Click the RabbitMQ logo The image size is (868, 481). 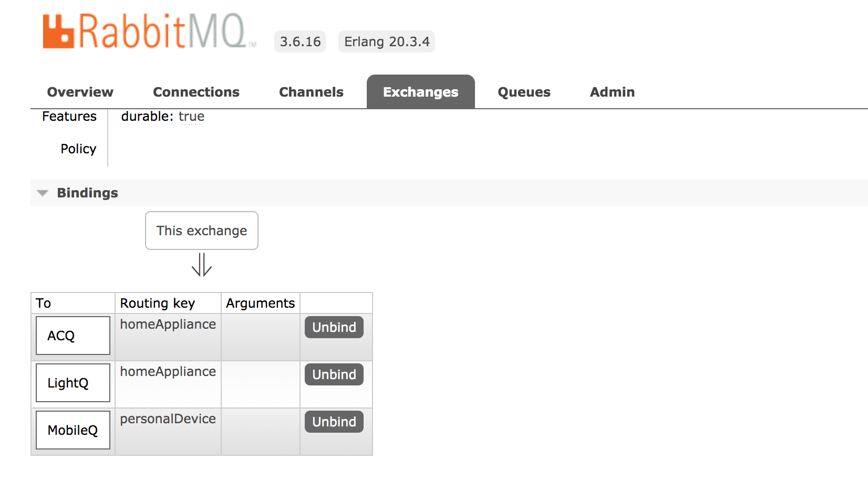[x=147, y=32]
